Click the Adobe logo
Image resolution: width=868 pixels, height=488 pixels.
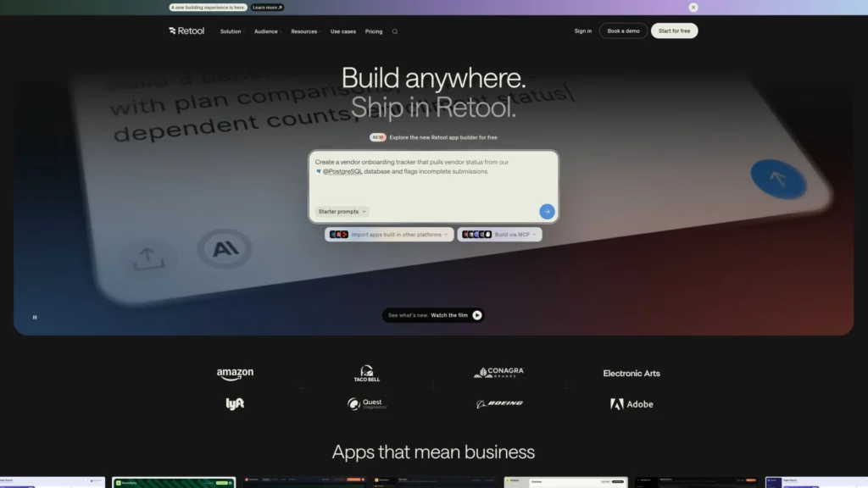[x=632, y=404]
